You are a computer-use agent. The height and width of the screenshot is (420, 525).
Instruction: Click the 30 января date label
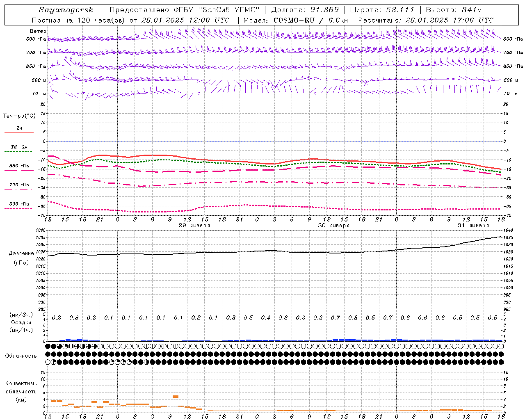334,226
